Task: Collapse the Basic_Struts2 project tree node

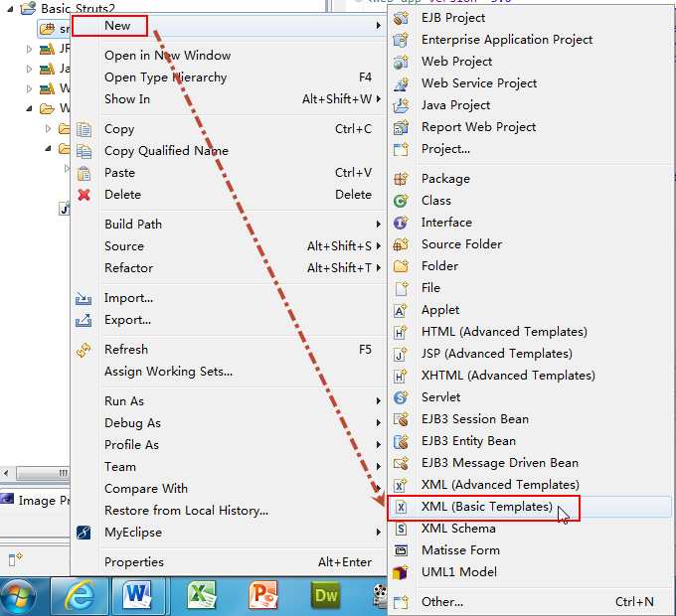Action: tap(10, 8)
